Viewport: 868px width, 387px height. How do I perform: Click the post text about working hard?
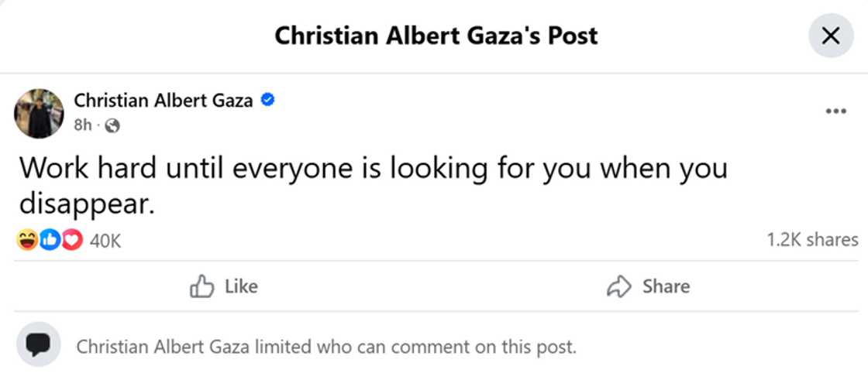point(372,185)
